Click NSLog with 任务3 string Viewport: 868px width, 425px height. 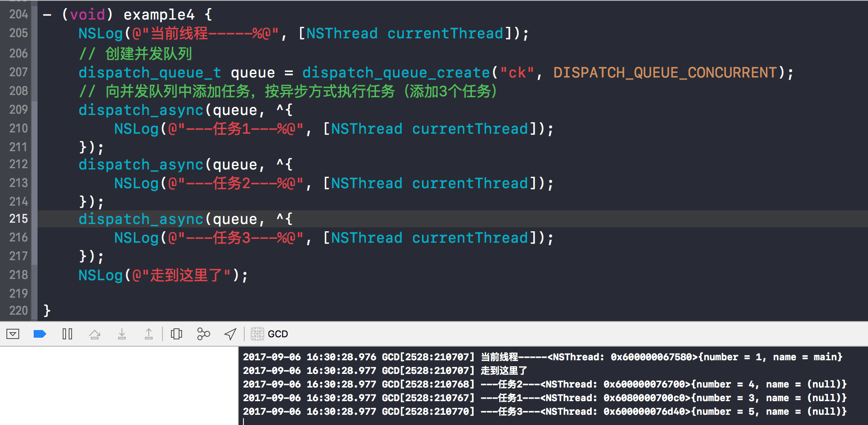[334, 238]
